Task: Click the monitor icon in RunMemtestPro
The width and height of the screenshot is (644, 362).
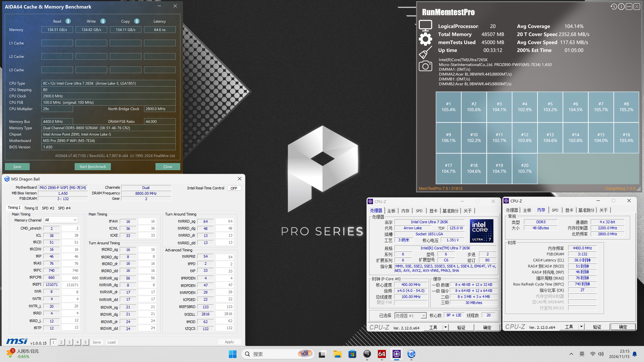Action: tap(425, 25)
